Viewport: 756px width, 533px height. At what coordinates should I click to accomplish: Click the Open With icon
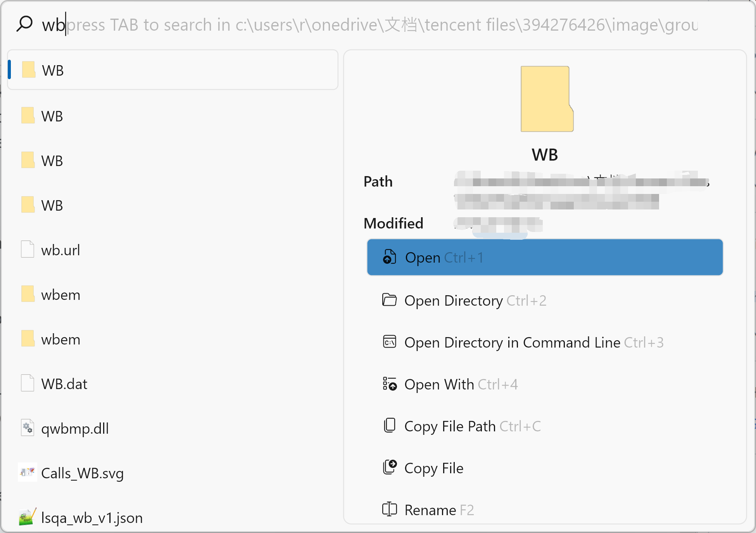coord(389,384)
